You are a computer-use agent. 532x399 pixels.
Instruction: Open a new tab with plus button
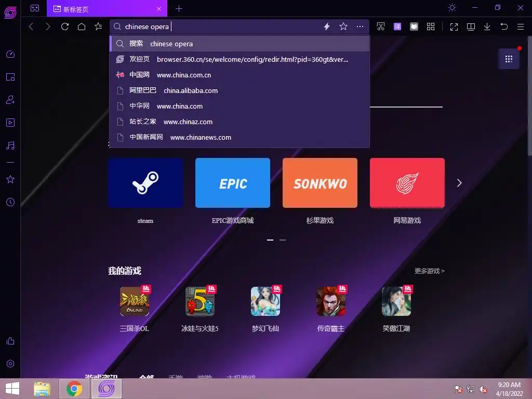coord(179,9)
